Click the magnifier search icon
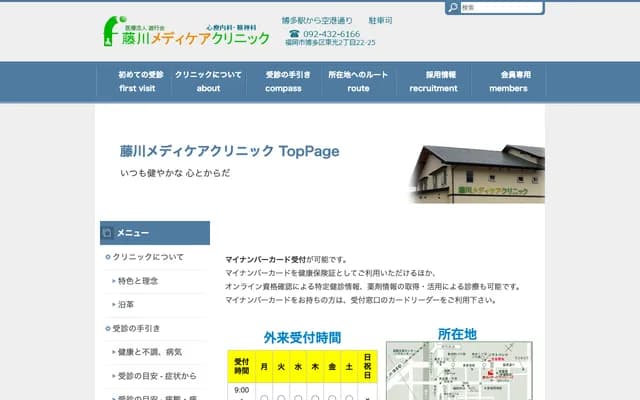 point(453,7)
